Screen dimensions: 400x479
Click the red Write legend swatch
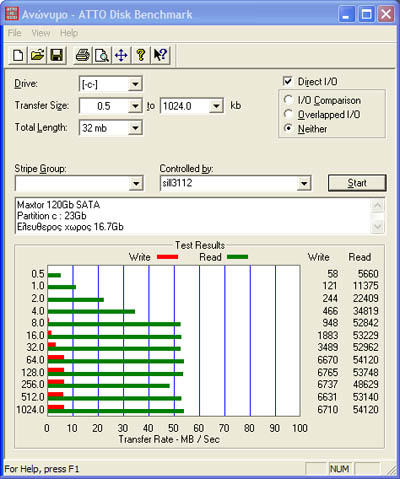tap(167, 257)
